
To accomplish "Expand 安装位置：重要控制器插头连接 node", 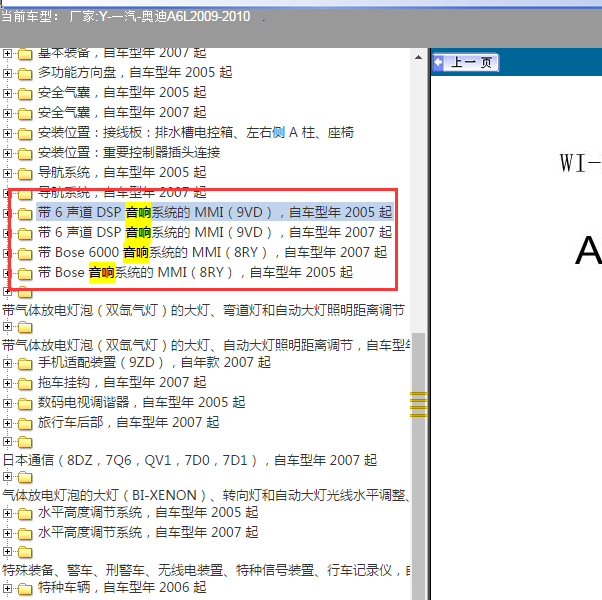I will [x=7, y=153].
